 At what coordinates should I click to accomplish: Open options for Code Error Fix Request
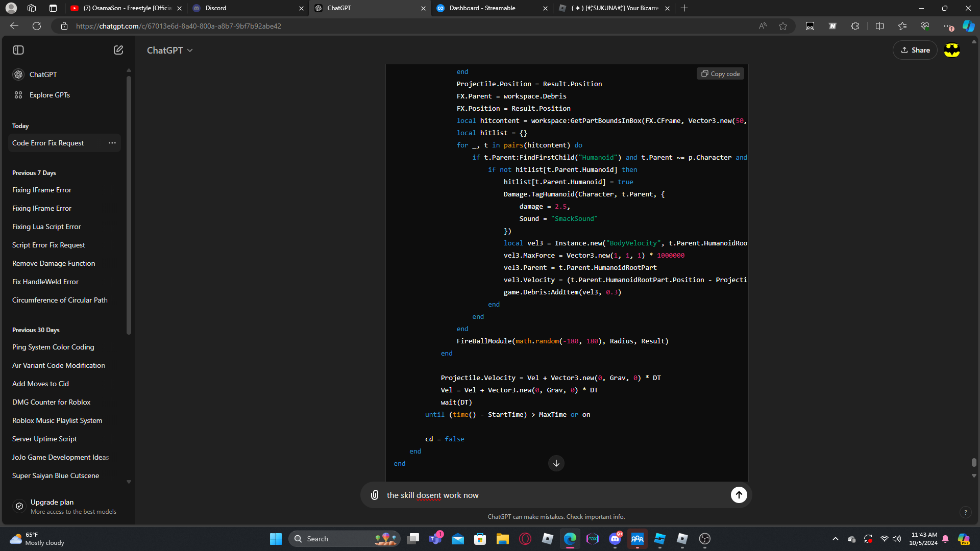(112, 143)
